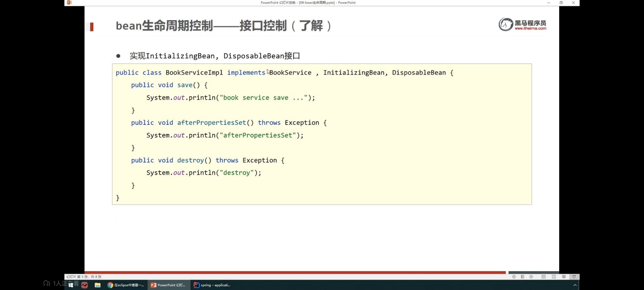Viewport: 644px width, 290px height.
Task: Click BookServiceImpl class name
Action: pos(194,72)
